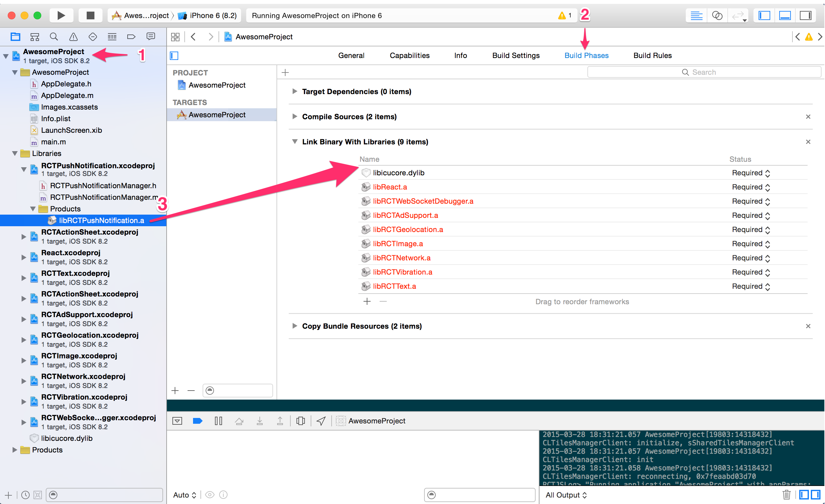Click the Build Phases tab

coord(586,55)
